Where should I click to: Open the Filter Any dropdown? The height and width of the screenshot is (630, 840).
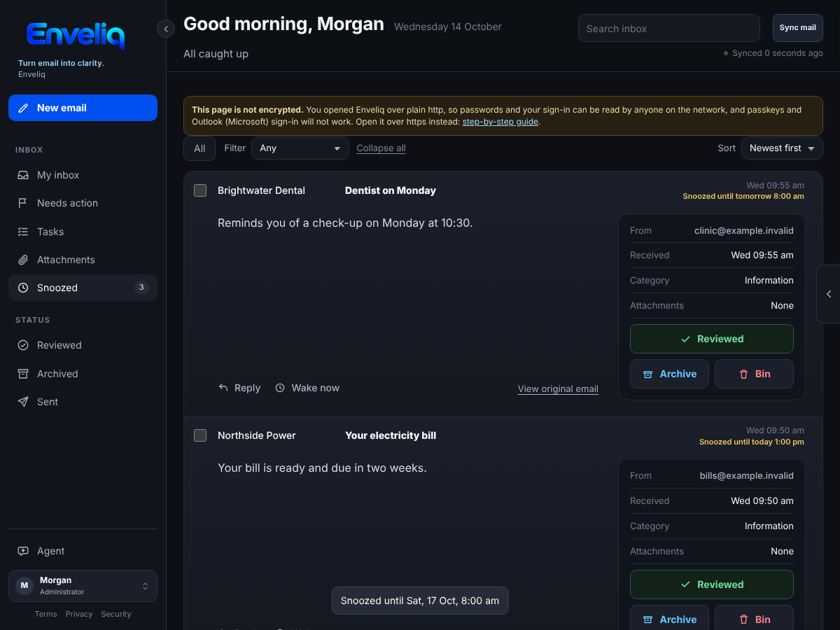tap(300, 148)
